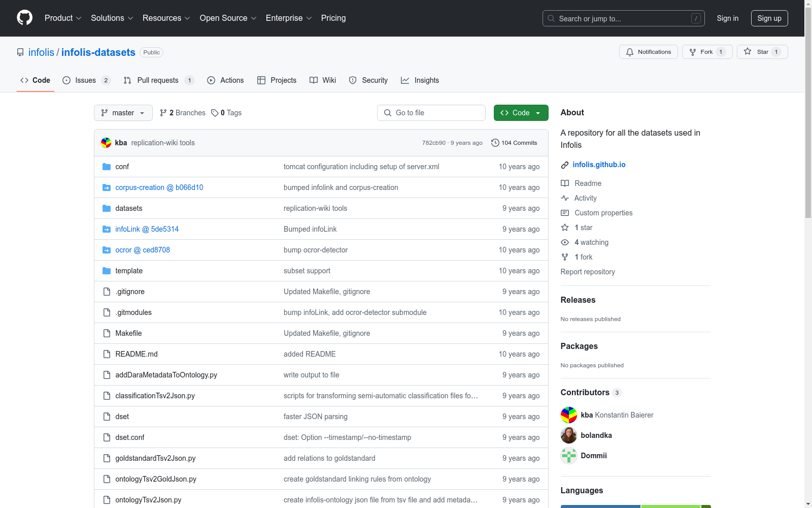Open the Pricing link
Screen dimensions: 812x508
point(333,18)
